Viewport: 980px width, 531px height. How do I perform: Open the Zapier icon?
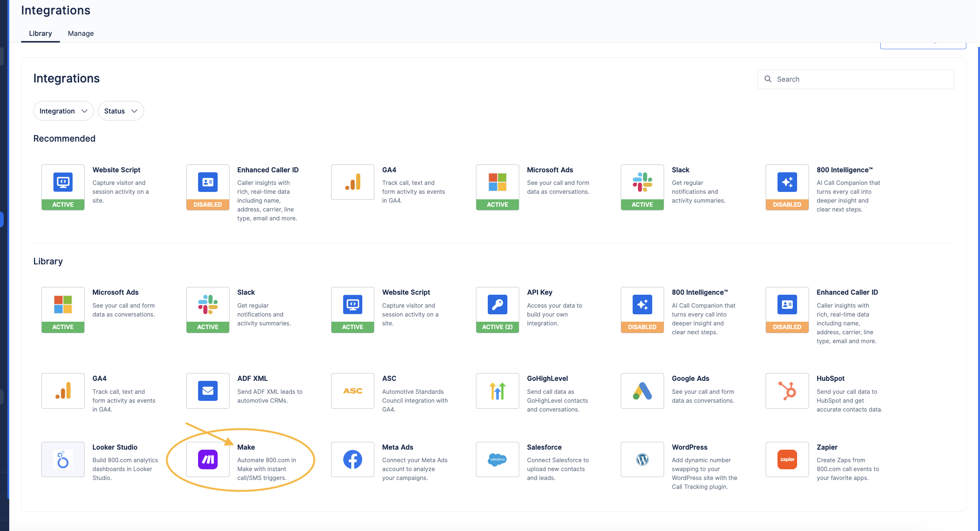click(787, 459)
